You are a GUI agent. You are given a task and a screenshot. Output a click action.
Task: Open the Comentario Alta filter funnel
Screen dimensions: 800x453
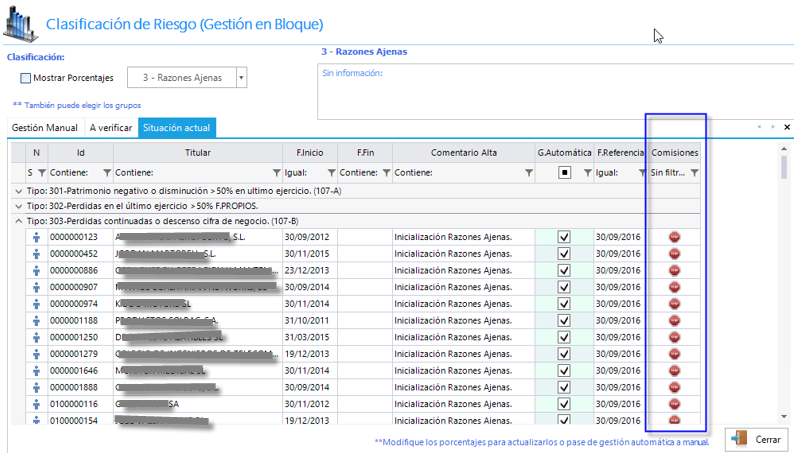529,173
